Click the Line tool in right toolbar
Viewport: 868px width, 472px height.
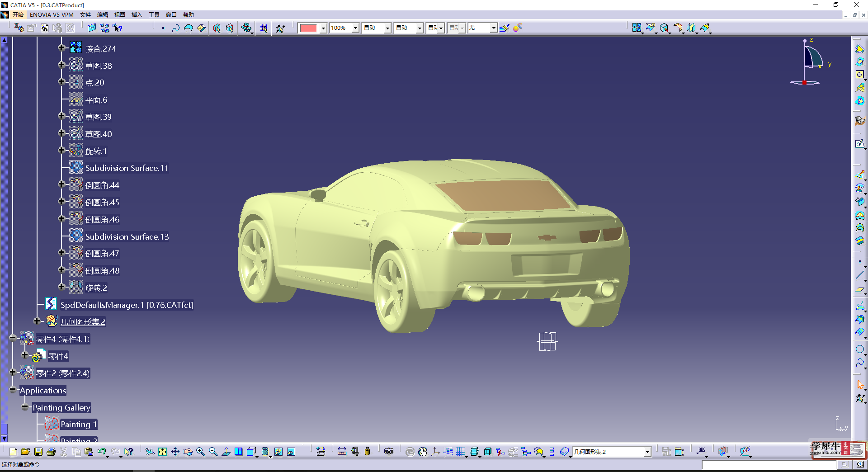[860, 275]
